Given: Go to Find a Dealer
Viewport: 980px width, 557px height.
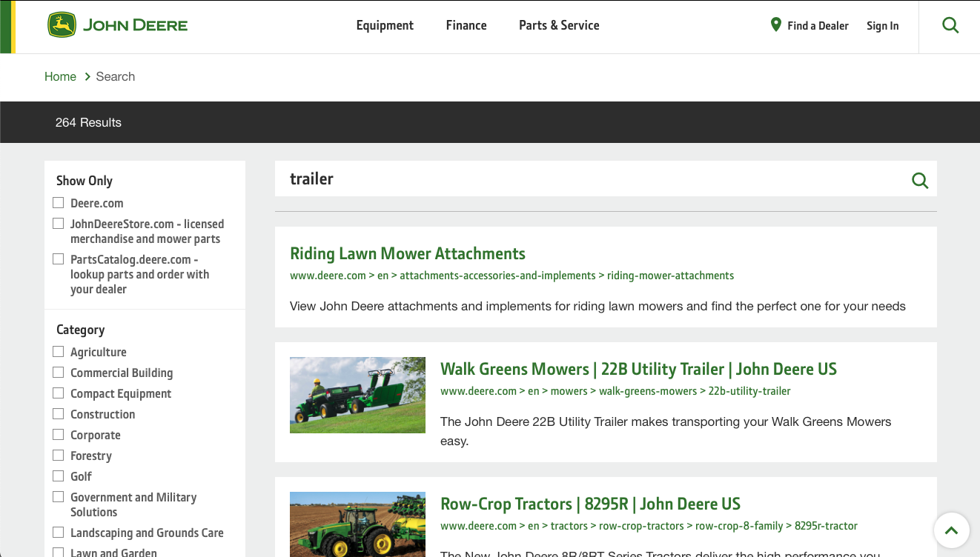Looking at the screenshot, I should [x=818, y=26].
